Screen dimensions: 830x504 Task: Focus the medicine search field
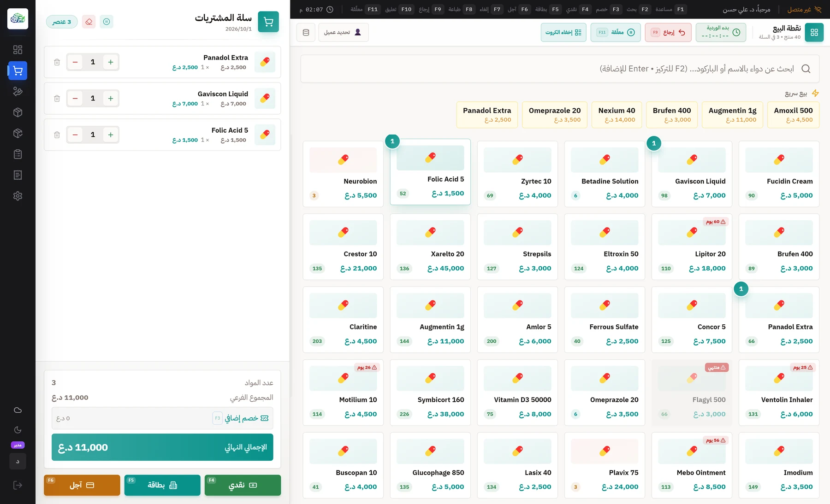coord(560,69)
